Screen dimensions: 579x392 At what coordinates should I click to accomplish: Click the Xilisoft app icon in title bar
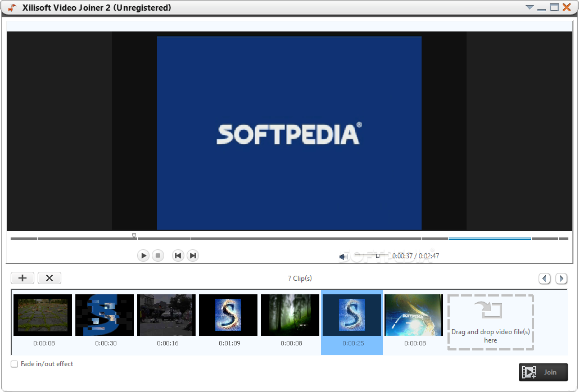[12, 8]
